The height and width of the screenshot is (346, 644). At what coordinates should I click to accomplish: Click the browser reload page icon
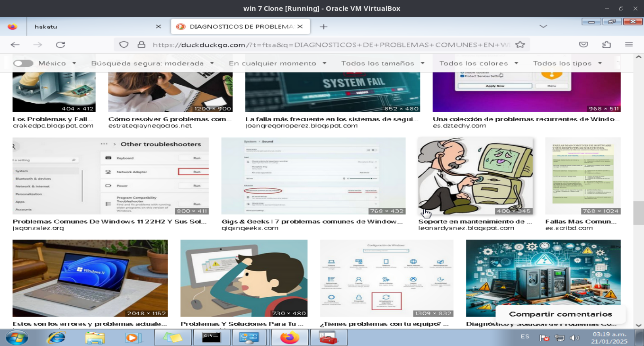(x=60, y=44)
